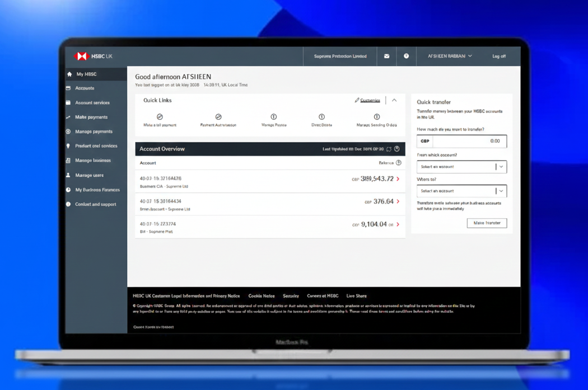
Task: Open the Payment Authorisation quick link icon
Action: point(218,117)
